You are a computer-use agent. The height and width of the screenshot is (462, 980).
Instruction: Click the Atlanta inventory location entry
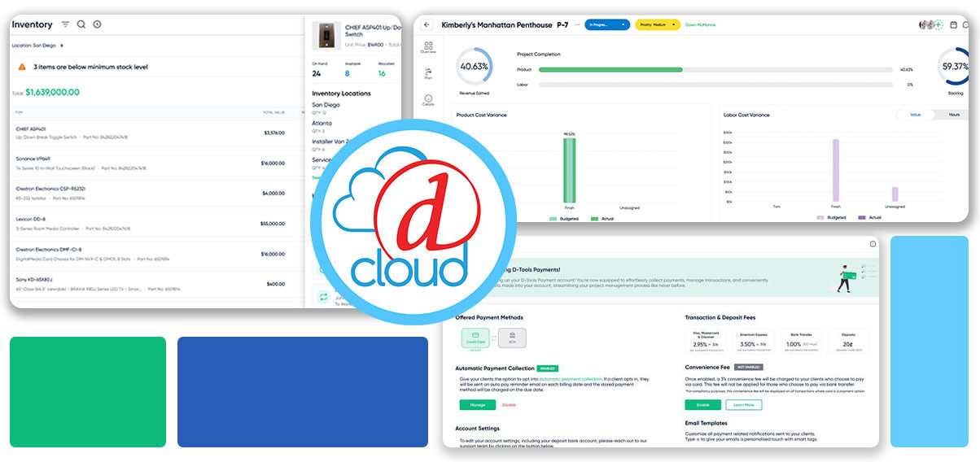(x=322, y=126)
